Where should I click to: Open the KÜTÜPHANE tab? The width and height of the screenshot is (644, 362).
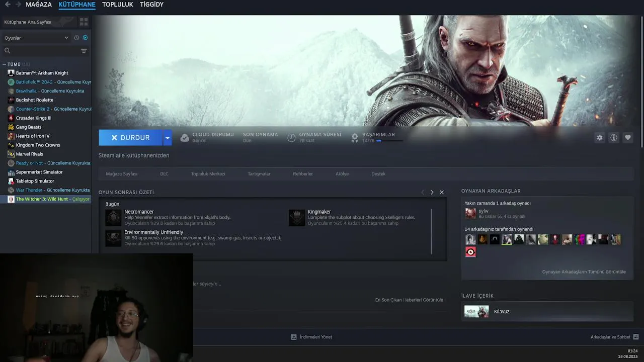77,5
